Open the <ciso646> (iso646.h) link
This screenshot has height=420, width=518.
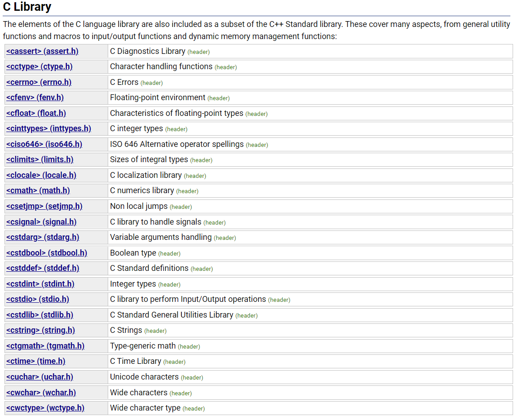44,144
